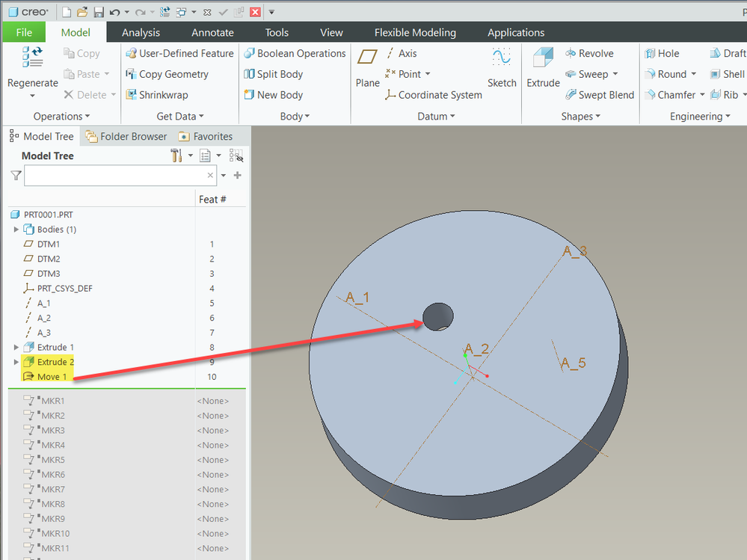Open Model Tree settings hammer icon
Image resolution: width=747 pixels, height=560 pixels.
coord(176,156)
